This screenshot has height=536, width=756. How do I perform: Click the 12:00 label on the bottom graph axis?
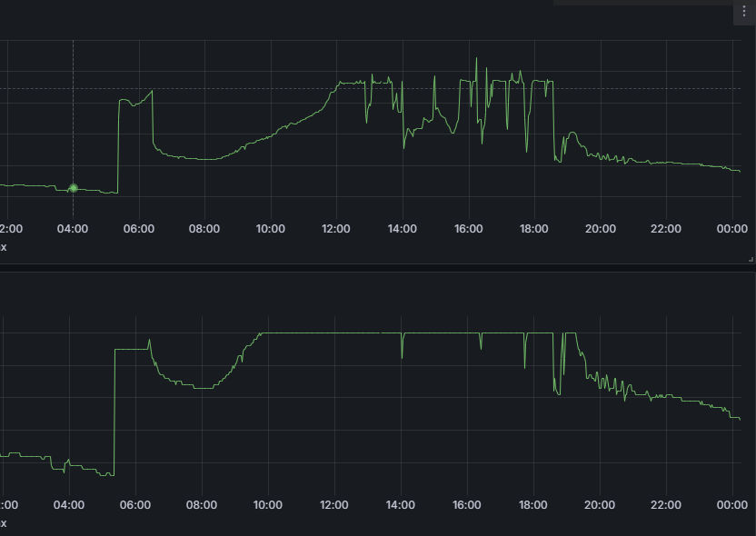coord(333,506)
